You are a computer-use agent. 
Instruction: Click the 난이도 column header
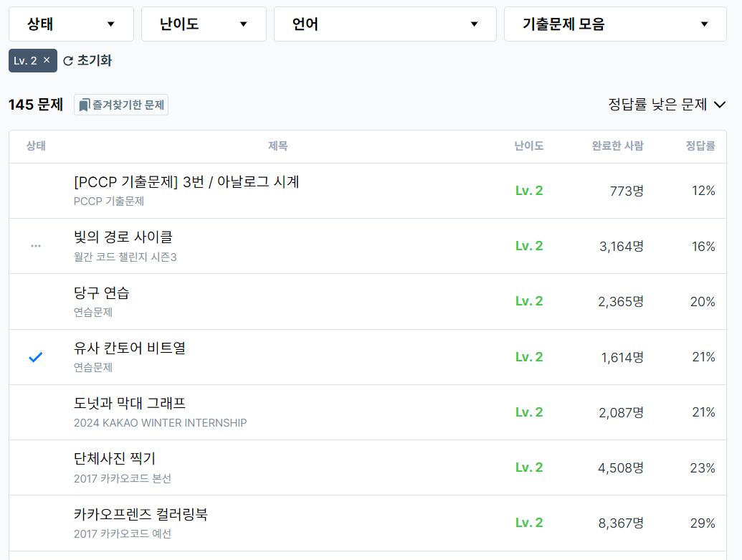point(528,146)
